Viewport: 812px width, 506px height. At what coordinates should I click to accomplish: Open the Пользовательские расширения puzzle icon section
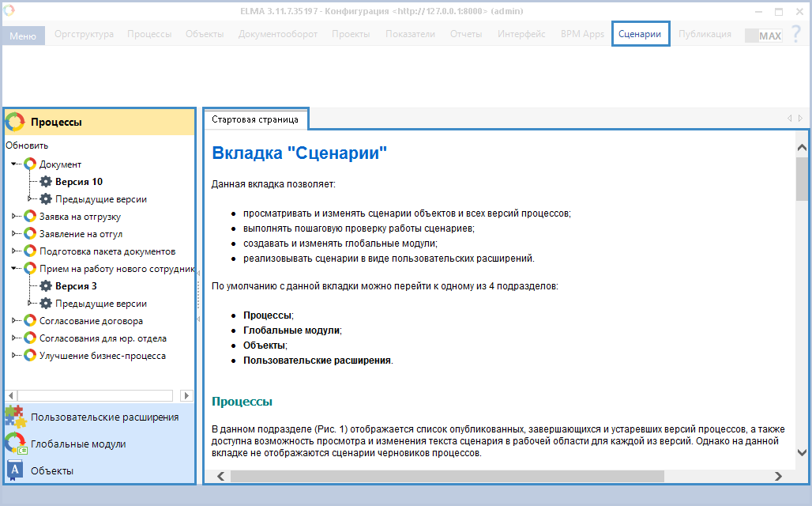coord(14,417)
